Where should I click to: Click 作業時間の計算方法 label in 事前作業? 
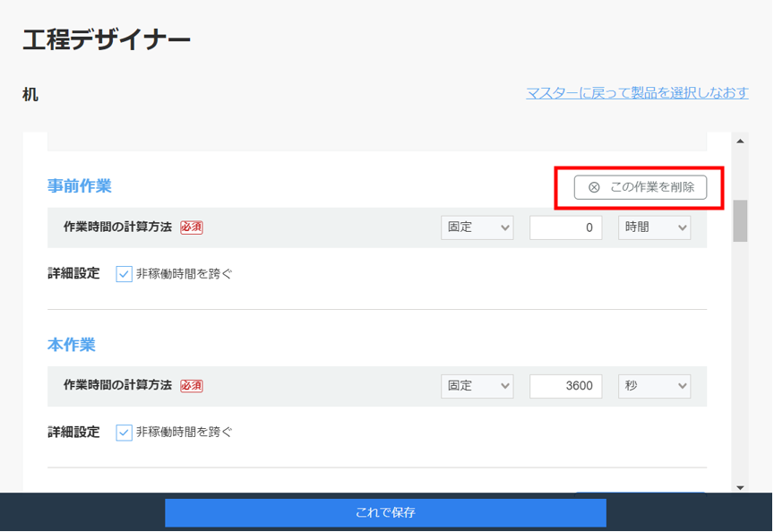[x=117, y=227]
